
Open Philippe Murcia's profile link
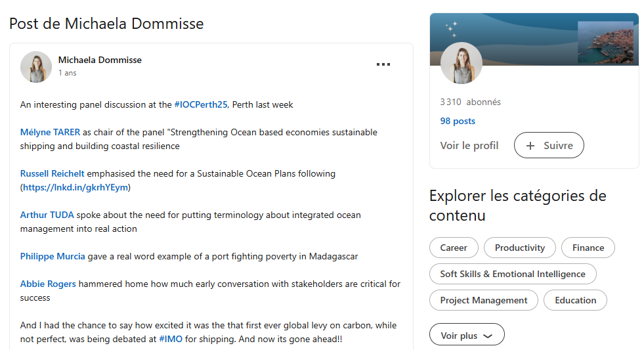click(53, 256)
